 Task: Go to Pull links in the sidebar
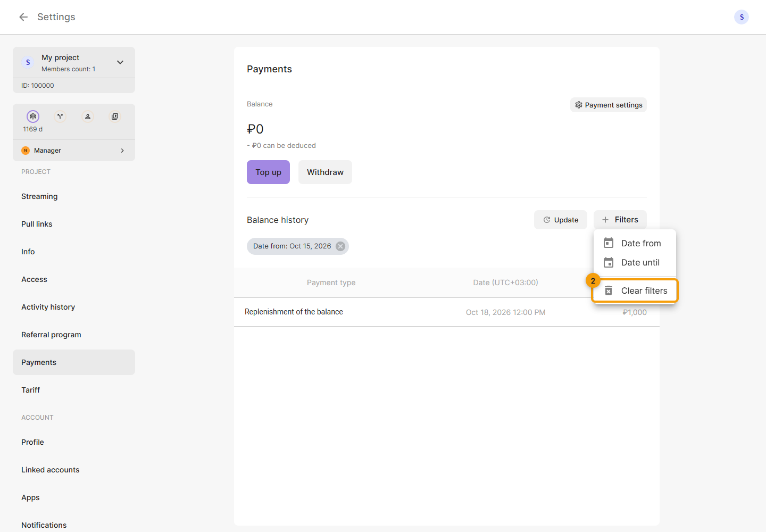click(x=74, y=224)
